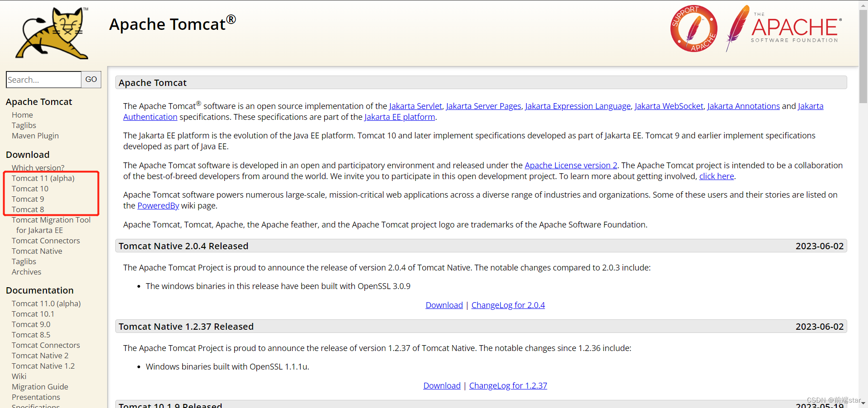Open the Migration Guide link
This screenshot has height=408, width=868.
(x=40, y=387)
